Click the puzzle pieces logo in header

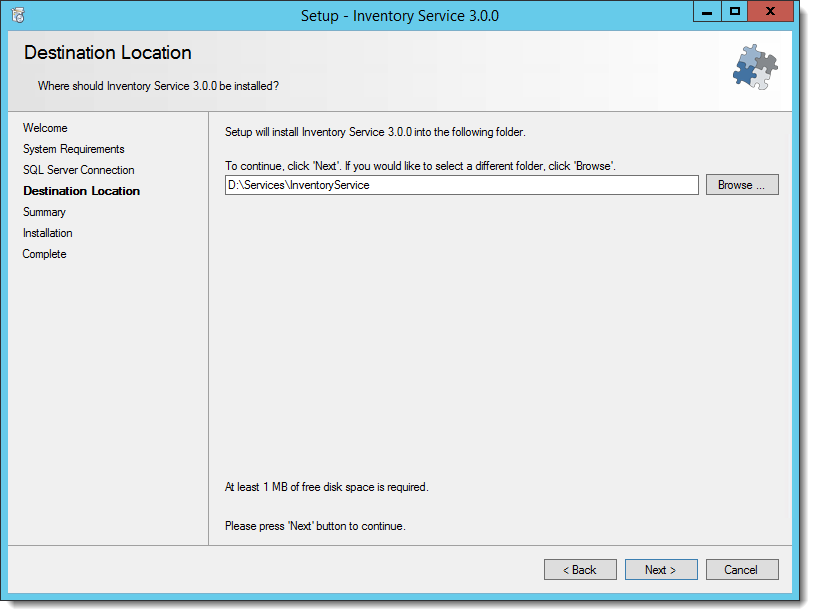point(755,67)
